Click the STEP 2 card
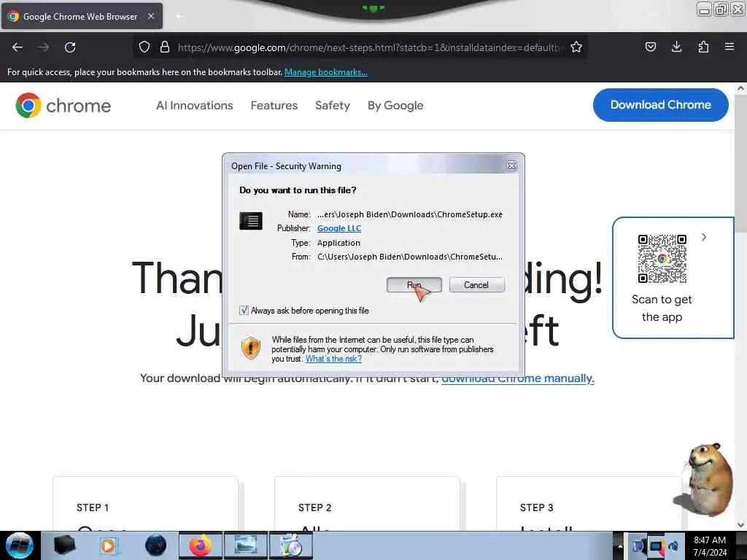This screenshot has width=747, height=560. [x=368, y=504]
